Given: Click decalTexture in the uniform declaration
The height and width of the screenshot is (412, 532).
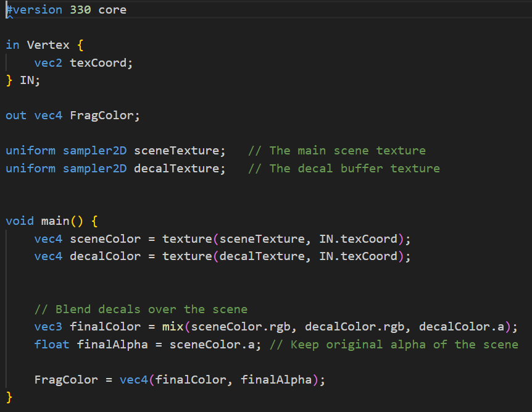Looking at the screenshot, I should coord(175,168).
